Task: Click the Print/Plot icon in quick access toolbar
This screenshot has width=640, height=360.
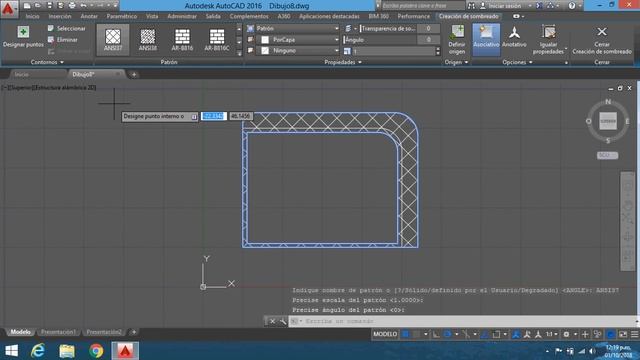Action: [x=72, y=6]
